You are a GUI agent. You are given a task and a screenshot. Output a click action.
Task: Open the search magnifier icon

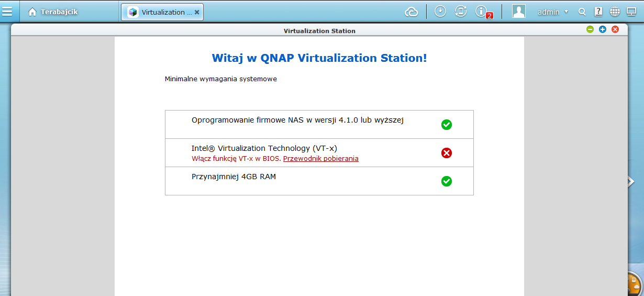[x=582, y=12]
